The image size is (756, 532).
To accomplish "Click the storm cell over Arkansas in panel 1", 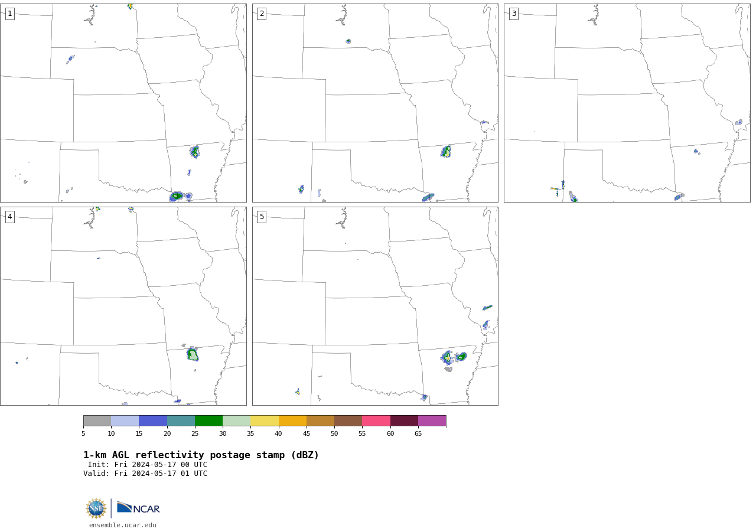I will pyautogui.click(x=194, y=152).
